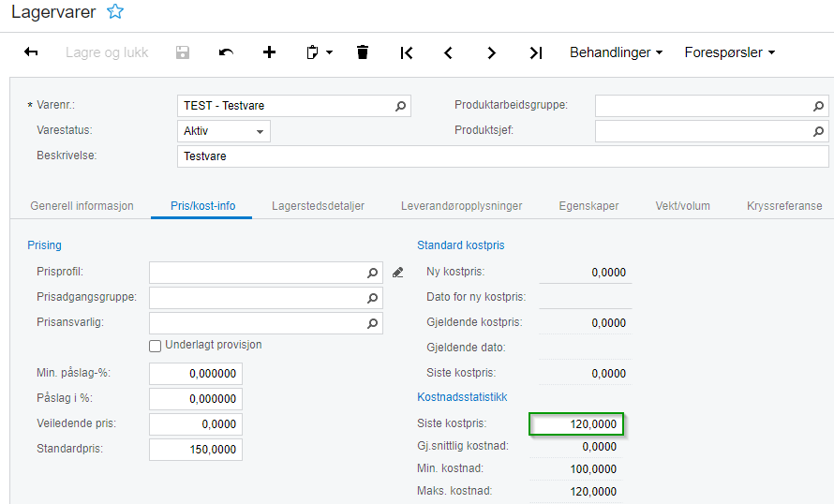Open the Kryssreferanse tab
Image resolution: width=834 pixels, height=504 pixels.
[784, 206]
